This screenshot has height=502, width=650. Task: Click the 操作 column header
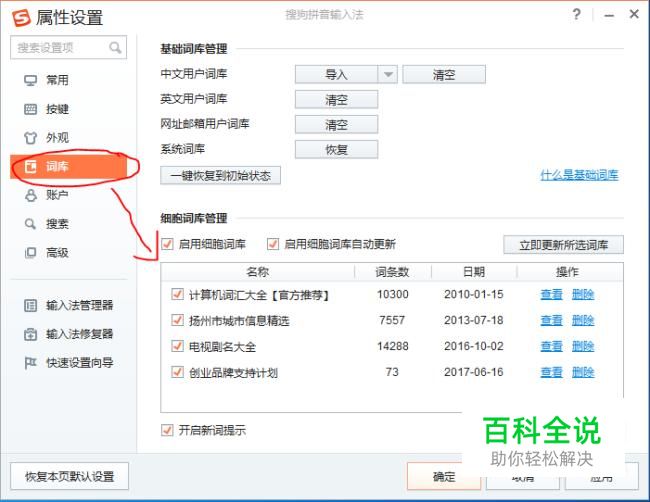pyautogui.click(x=567, y=272)
